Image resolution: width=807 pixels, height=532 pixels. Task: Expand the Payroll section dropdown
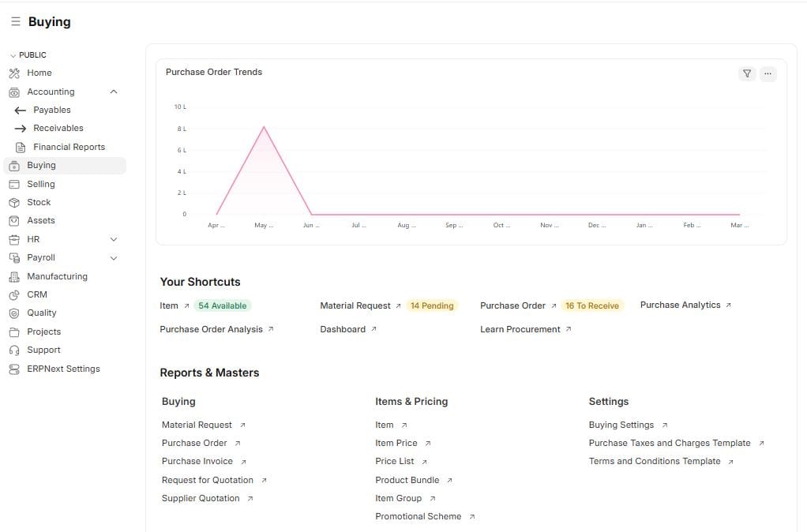(113, 257)
